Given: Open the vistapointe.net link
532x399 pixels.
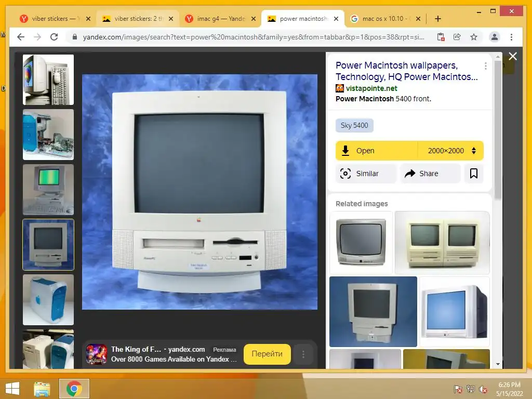Looking at the screenshot, I should (x=371, y=88).
